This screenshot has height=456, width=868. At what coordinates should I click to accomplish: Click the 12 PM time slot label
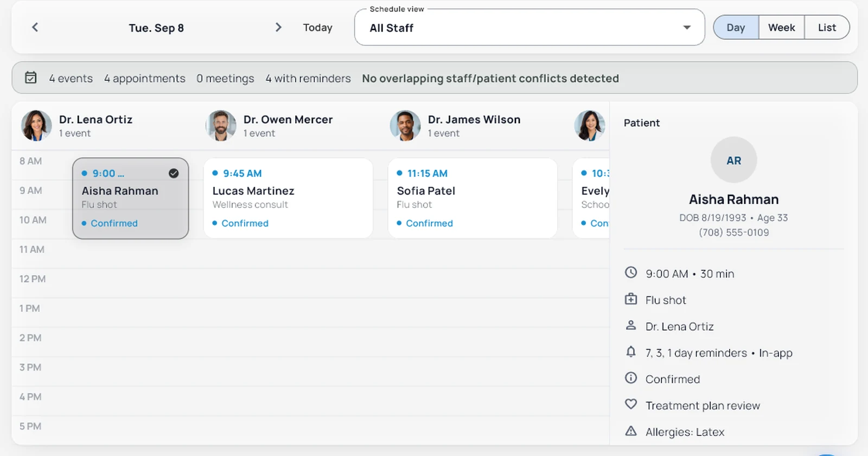[33, 279]
